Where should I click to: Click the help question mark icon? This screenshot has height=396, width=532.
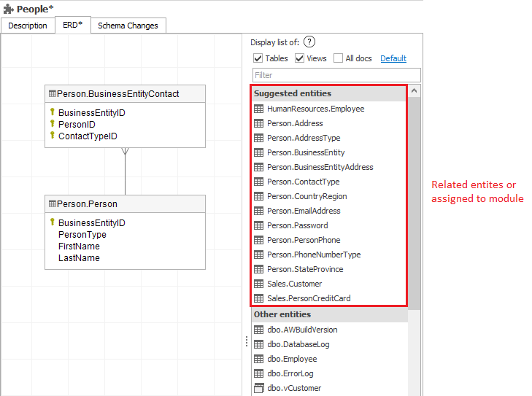pos(309,42)
